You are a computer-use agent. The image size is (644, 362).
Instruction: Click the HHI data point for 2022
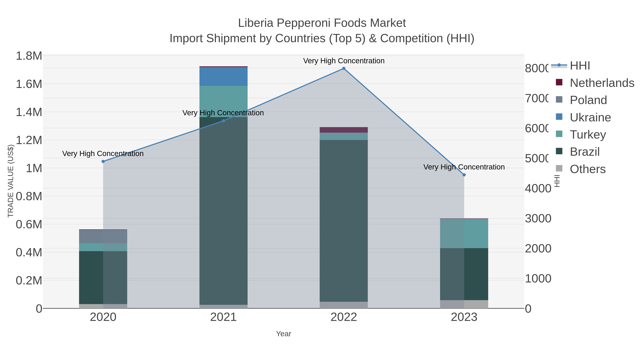(344, 68)
